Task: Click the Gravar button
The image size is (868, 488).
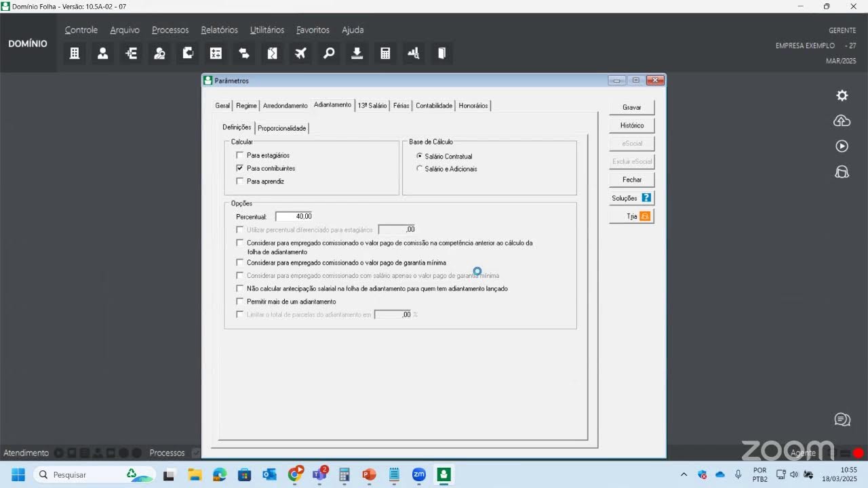Action: click(x=632, y=107)
